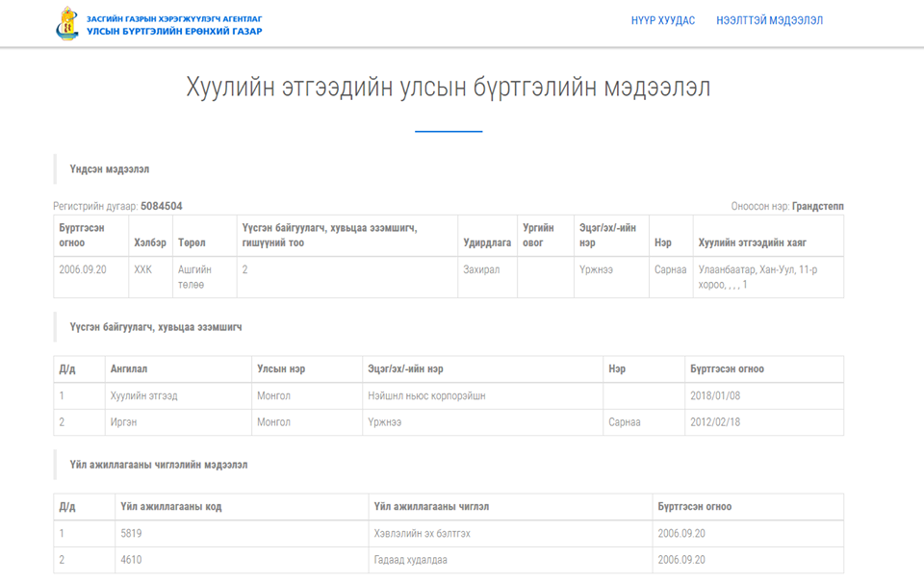Click the assigned name Грандстепп
924x583 pixels.
click(x=818, y=206)
